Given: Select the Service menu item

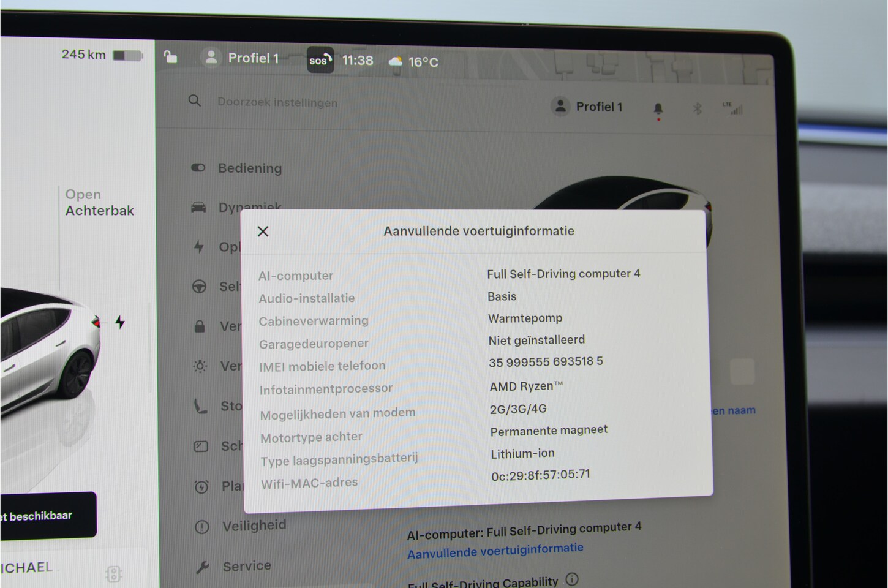Looking at the screenshot, I should click(x=246, y=566).
